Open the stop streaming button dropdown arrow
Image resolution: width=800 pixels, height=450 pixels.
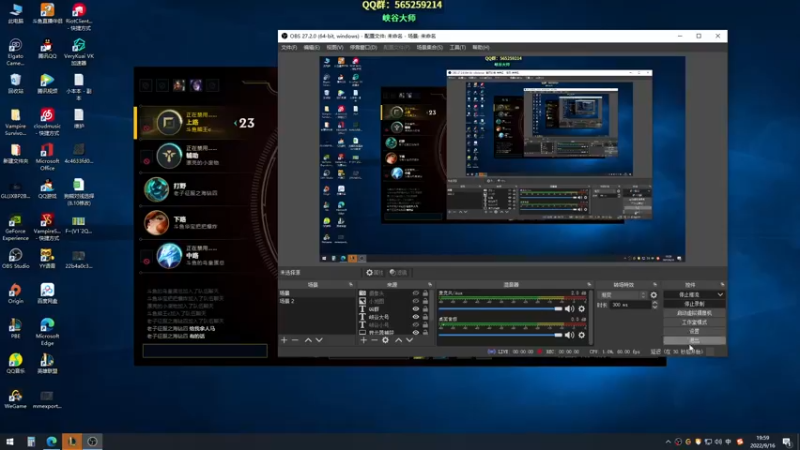click(x=720, y=294)
